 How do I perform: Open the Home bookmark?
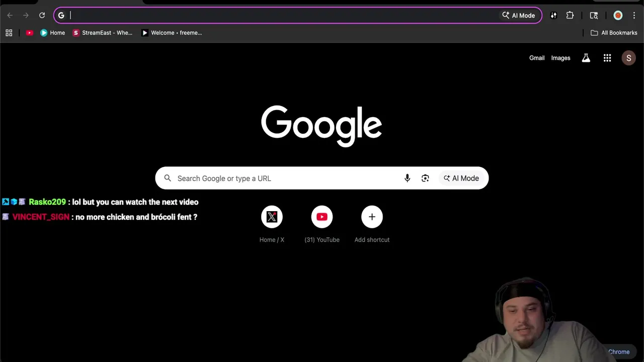click(x=52, y=33)
